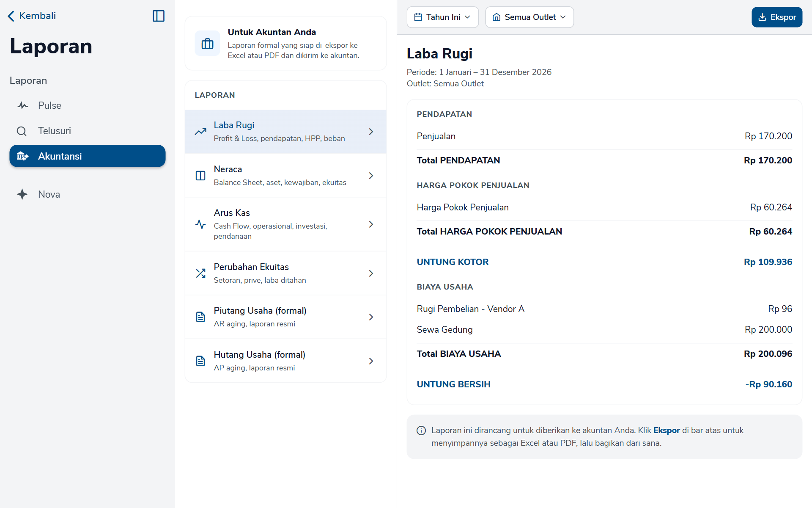Open the Semua Outlet dropdown

529,17
